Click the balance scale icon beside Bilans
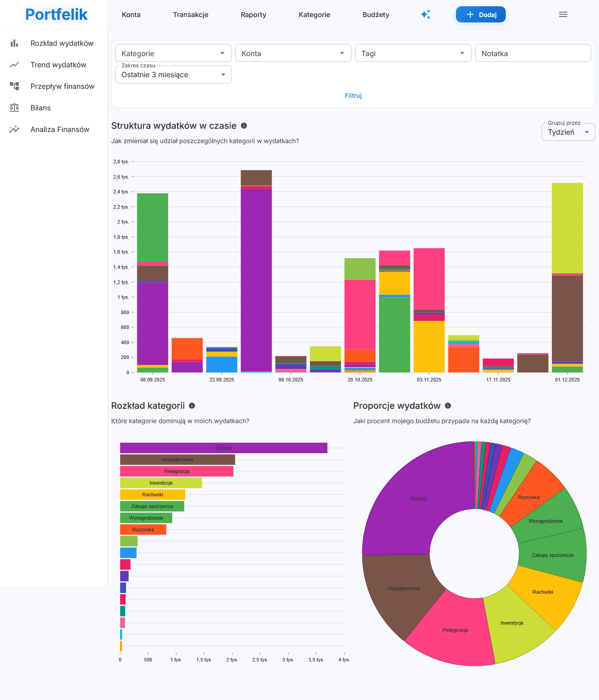Screen dimensions: 599x700 (x=14, y=108)
